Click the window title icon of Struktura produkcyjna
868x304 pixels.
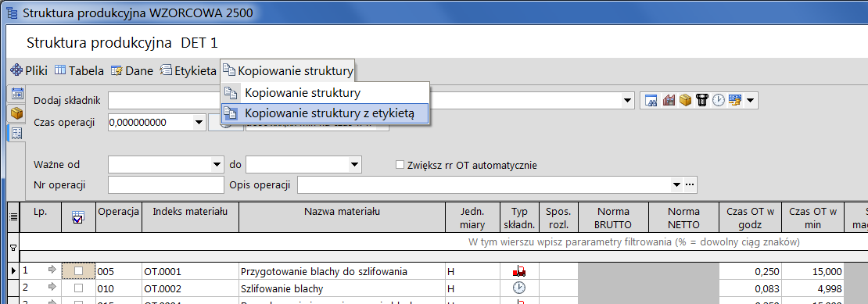(x=12, y=13)
